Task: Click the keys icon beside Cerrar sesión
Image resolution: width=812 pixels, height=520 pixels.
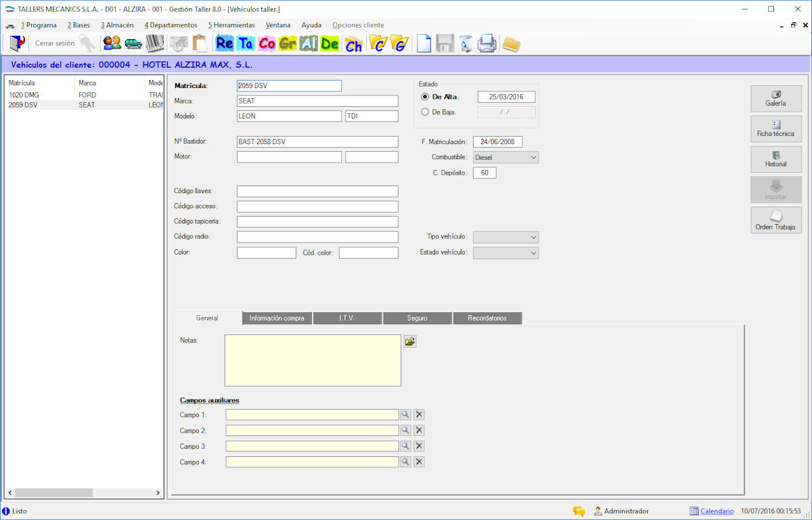Action: [x=87, y=43]
